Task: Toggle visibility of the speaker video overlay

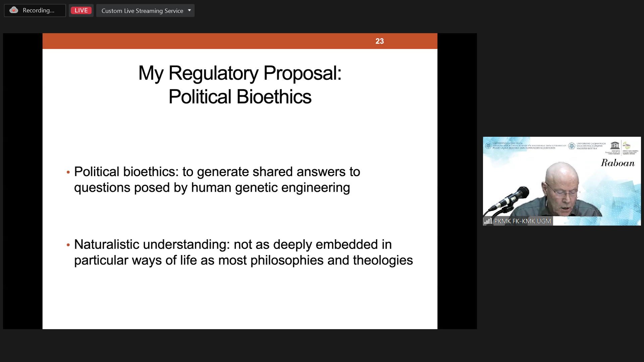Action: 561,181
